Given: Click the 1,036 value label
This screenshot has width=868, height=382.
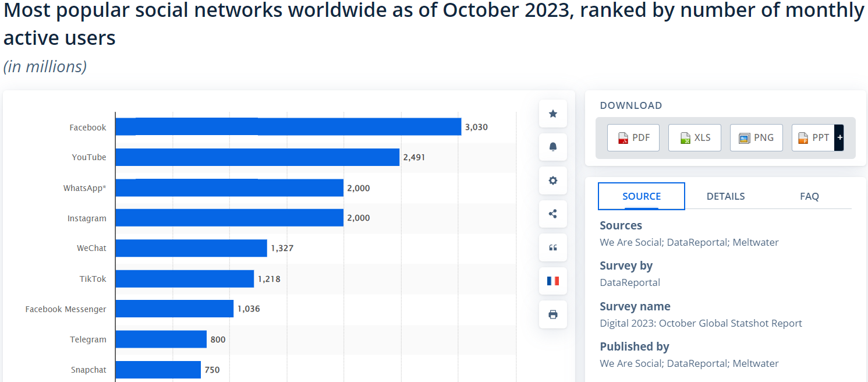Looking at the screenshot, I should 249,309.
